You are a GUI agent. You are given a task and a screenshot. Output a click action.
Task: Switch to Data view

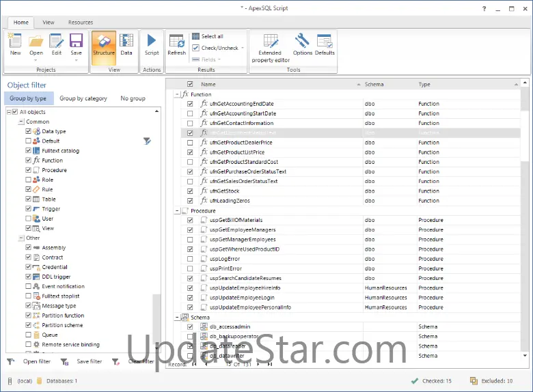pyautogui.click(x=126, y=44)
